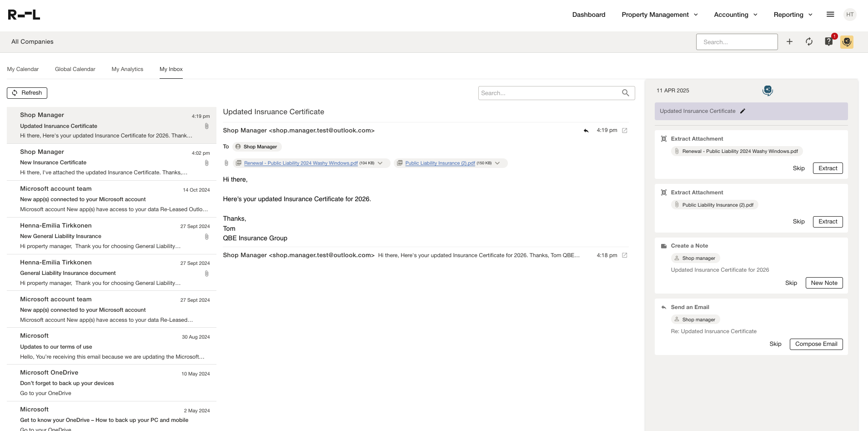Click the plus add icon in header
The width and height of the screenshot is (868, 431).
[789, 42]
